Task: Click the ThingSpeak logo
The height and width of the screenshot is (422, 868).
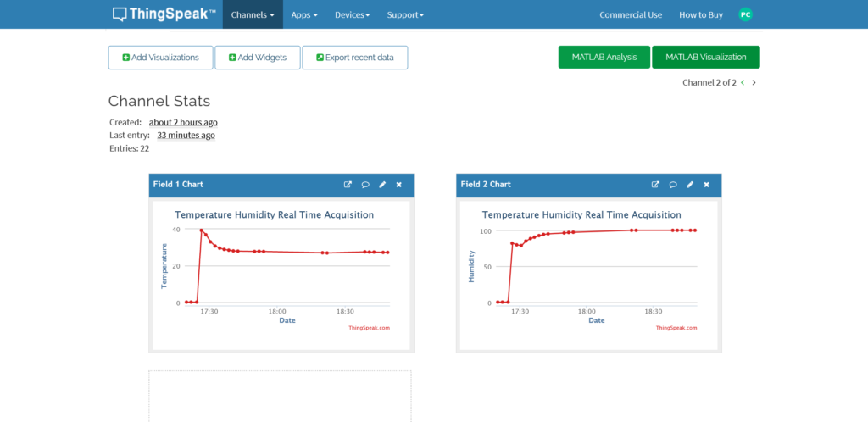Action: [164, 14]
